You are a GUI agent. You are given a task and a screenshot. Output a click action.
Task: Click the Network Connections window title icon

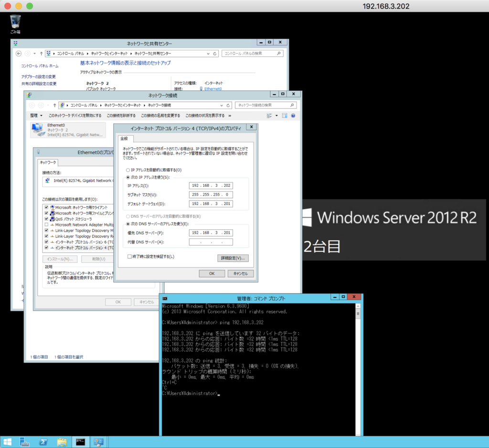click(x=29, y=95)
